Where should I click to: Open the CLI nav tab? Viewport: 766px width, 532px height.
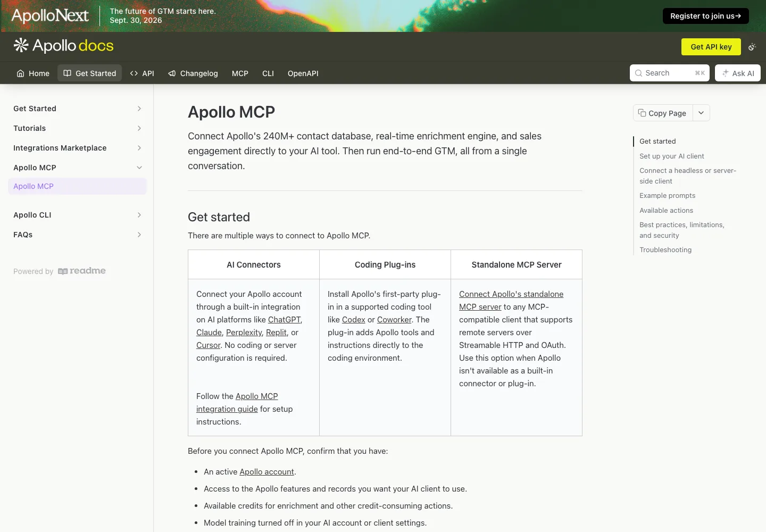pyautogui.click(x=268, y=73)
